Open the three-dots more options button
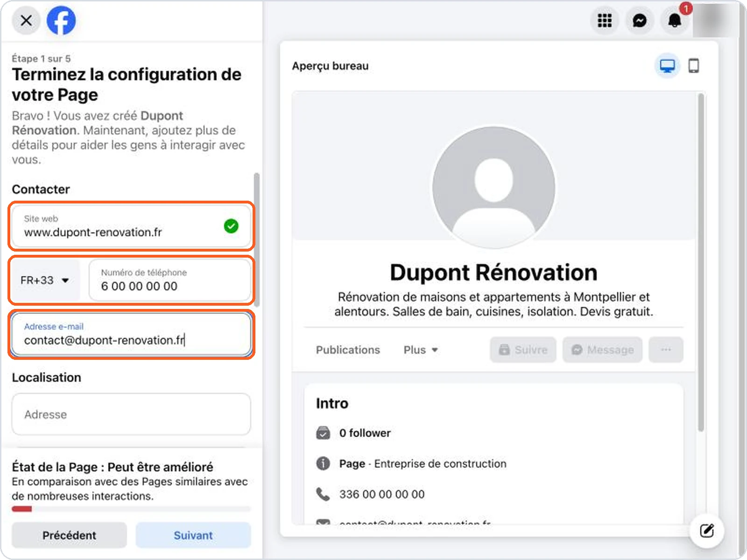The height and width of the screenshot is (560, 747). click(x=666, y=350)
